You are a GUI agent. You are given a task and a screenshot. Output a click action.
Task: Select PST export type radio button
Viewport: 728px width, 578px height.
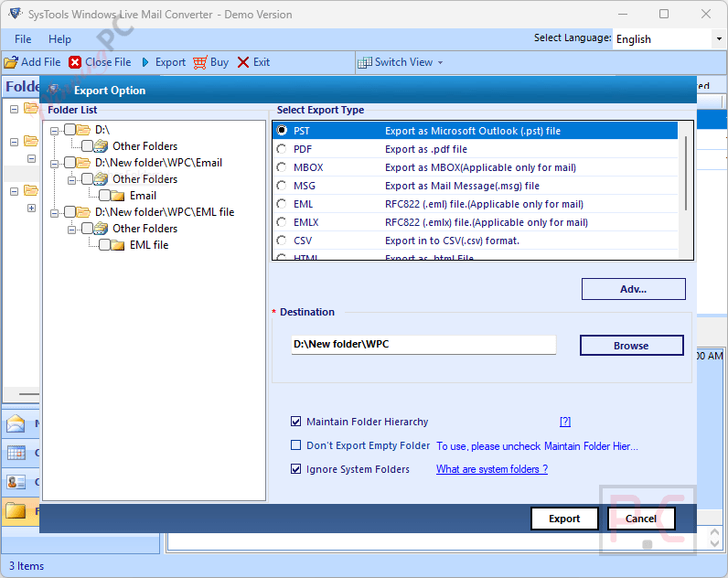282,131
